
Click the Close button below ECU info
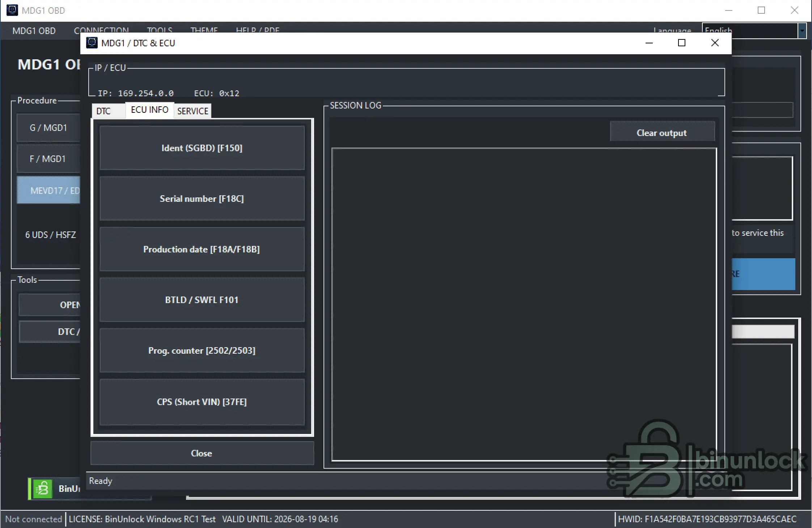click(202, 453)
